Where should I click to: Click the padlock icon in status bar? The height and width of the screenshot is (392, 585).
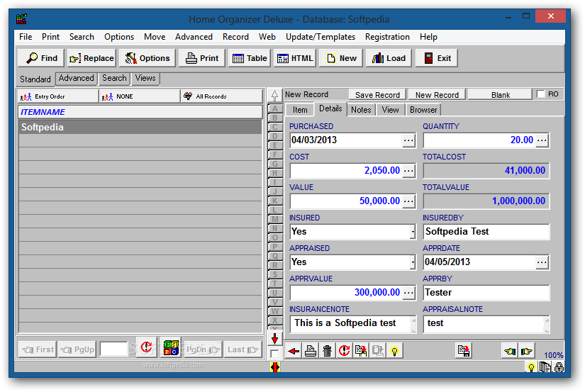tap(559, 367)
